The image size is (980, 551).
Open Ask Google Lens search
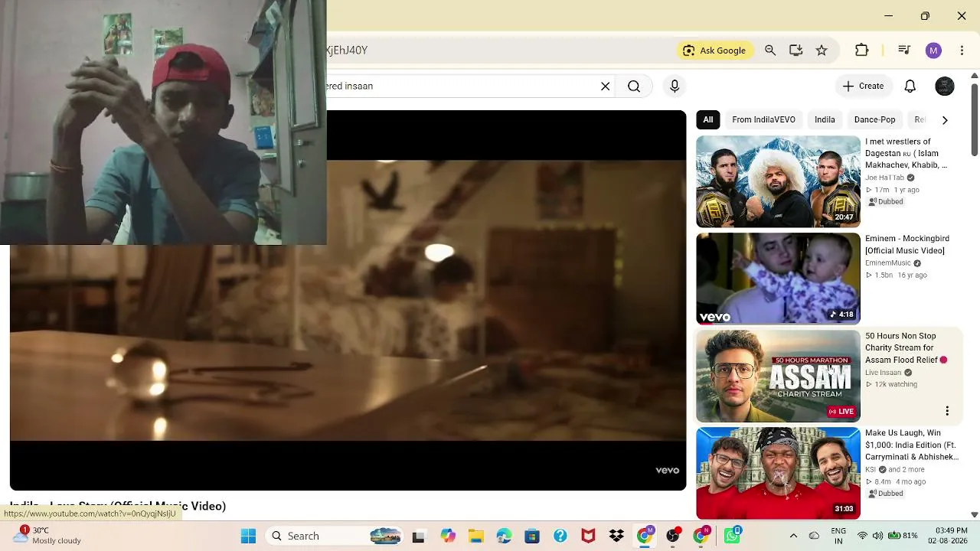(x=714, y=51)
